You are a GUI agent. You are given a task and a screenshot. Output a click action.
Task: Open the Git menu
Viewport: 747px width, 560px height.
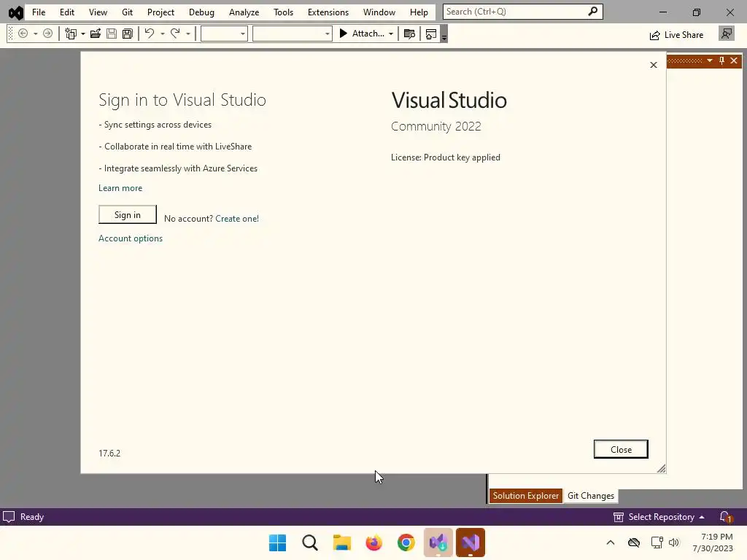(x=127, y=12)
